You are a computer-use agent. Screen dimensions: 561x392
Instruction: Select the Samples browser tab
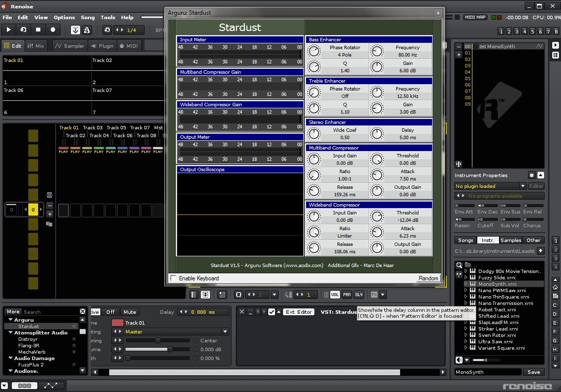click(x=510, y=241)
